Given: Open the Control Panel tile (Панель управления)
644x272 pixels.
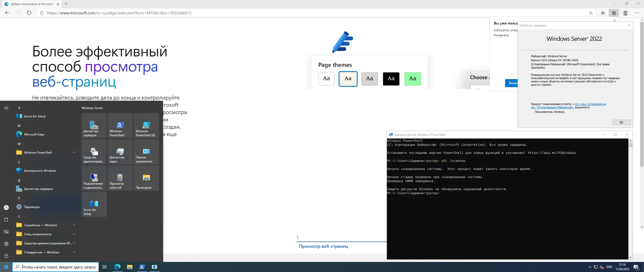Looking at the screenshot, I should tap(146, 152).
